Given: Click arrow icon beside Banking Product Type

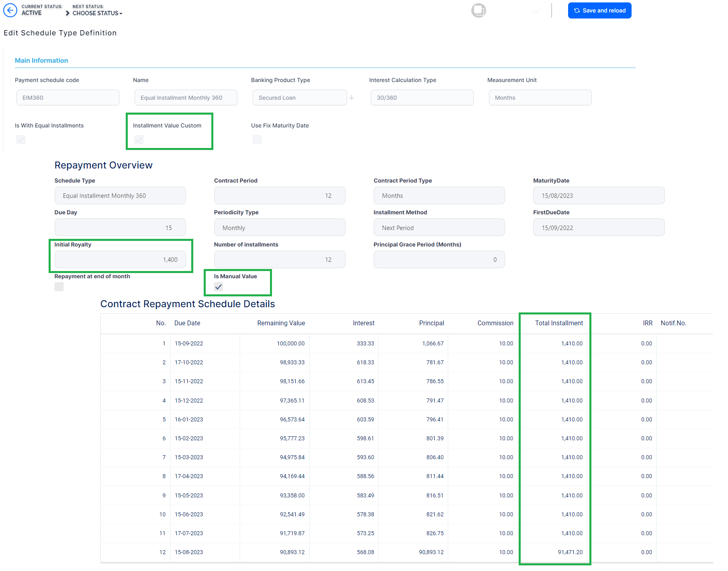Looking at the screenshot, I should pyautogui.click(x=352, y=98).
